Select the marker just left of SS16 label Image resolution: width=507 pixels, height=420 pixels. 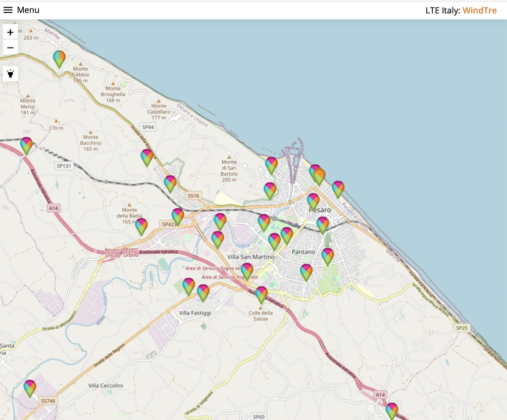pos(170,184)
